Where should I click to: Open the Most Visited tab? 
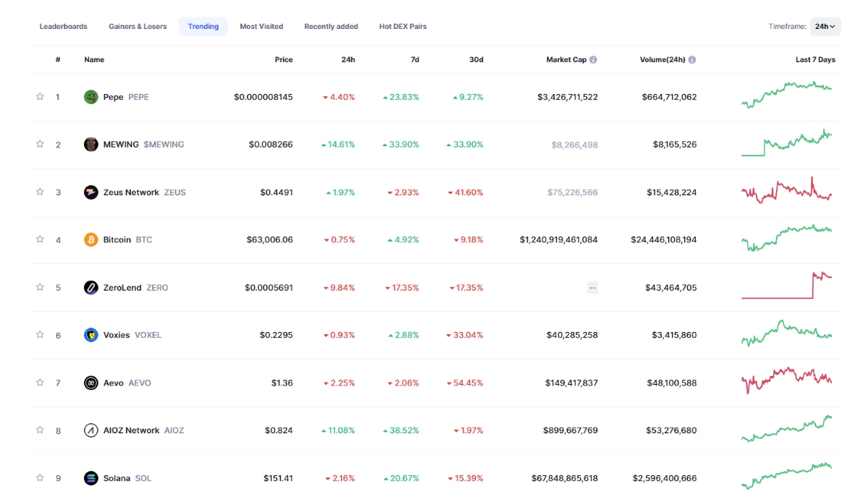click(x=262, y=27)
